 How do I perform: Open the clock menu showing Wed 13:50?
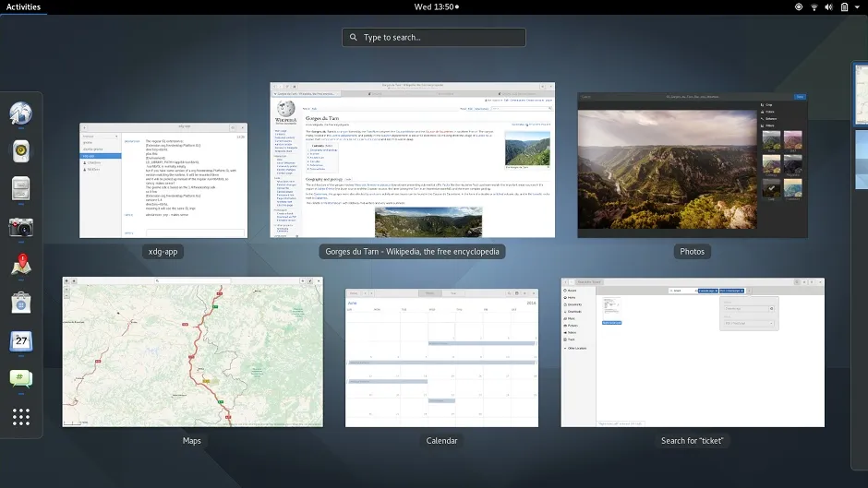tap(434, 7)
